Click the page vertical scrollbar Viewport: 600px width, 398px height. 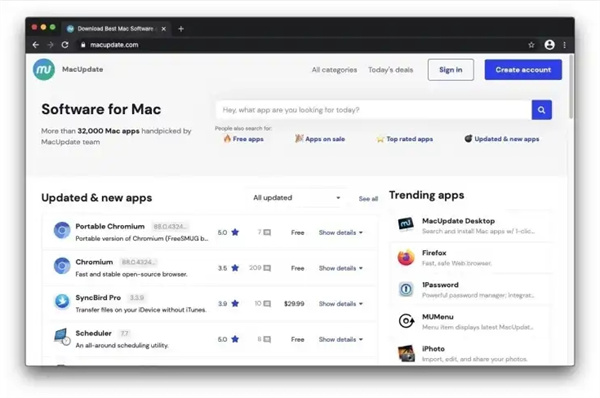pyautogui.click(x=571, y=86)
